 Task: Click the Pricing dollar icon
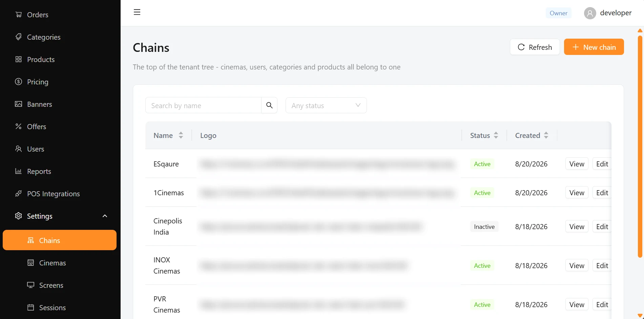(19, 82)
